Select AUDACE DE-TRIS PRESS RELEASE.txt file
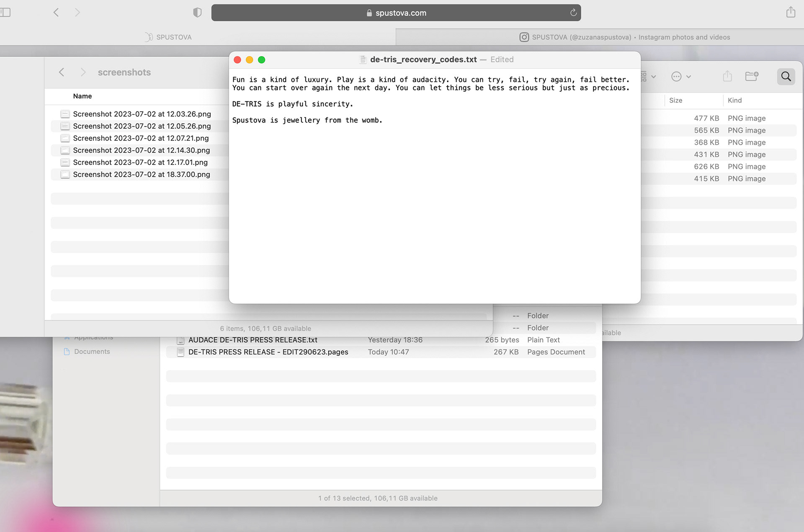 (x=253, y=340)
